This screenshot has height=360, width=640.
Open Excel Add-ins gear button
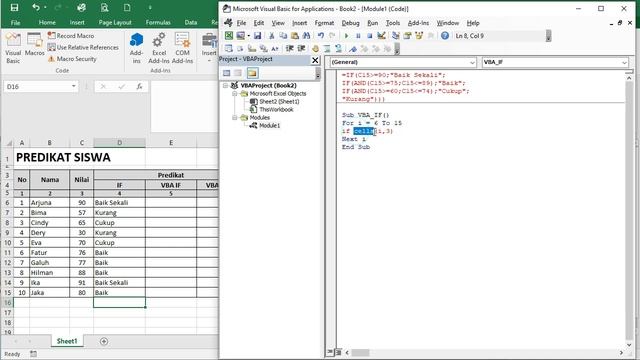pos(159,48)
